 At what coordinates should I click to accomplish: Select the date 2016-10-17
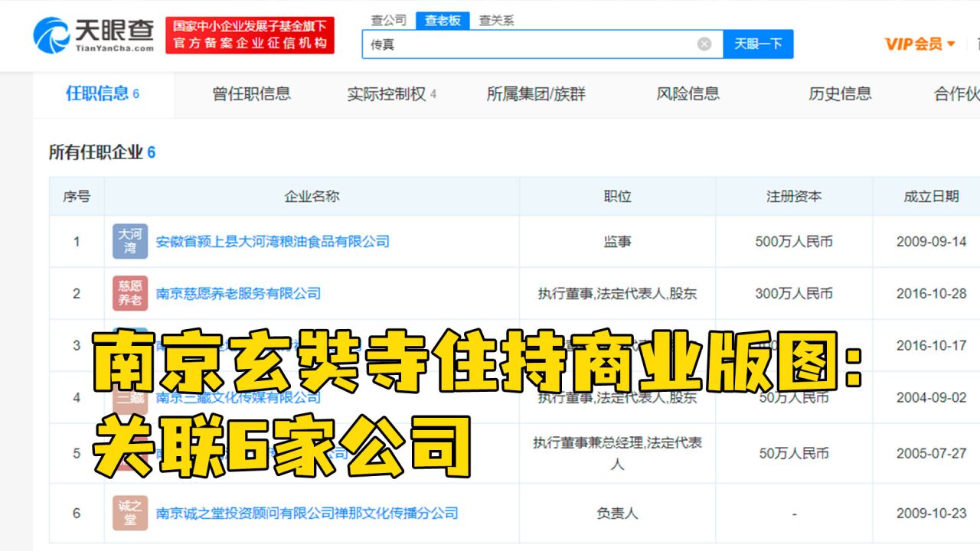[932, 345]
